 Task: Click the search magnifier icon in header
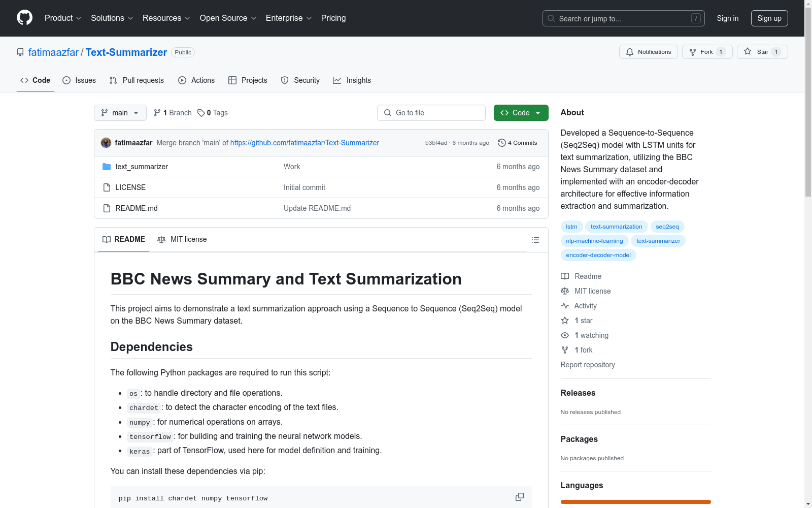[x=551, y=18]
